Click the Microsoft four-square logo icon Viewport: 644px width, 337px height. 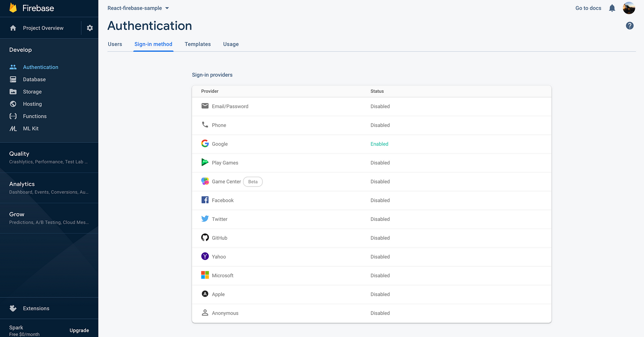[x=205, y=275]
